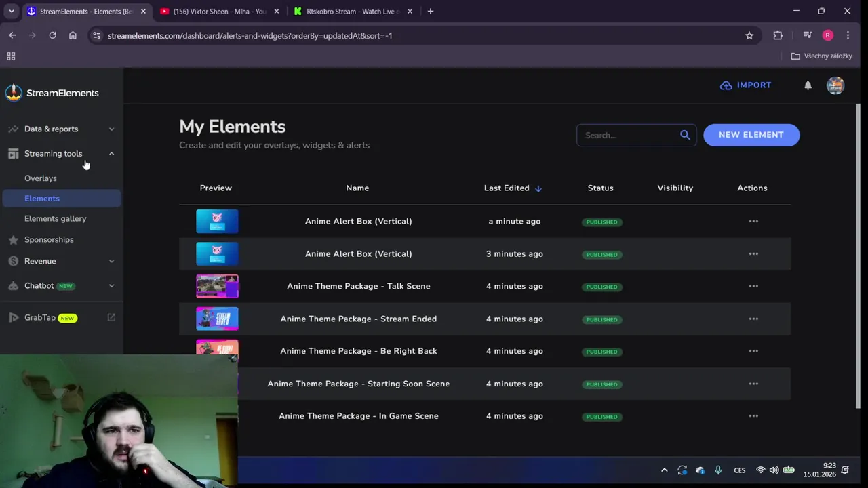Open thumbnail of Alert Box edited a minute ago
Image resolution: width=868 pixels, height=488 pixels.
point(217,221)
